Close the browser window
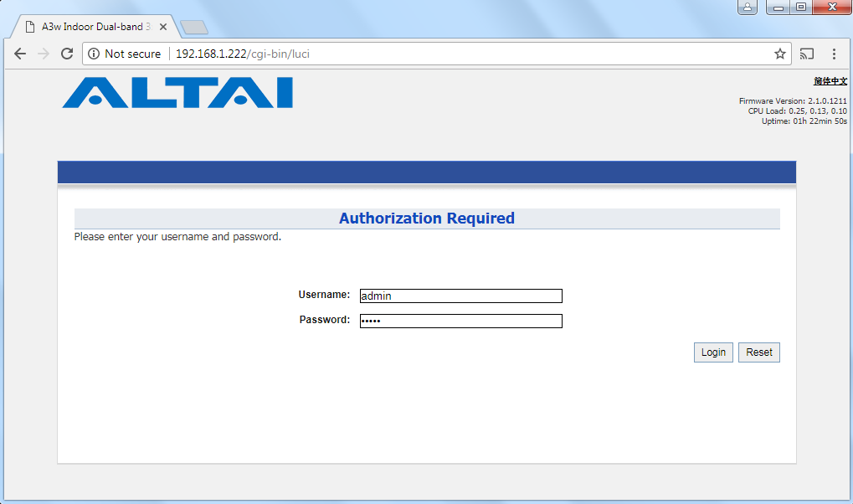 (832, 7)
